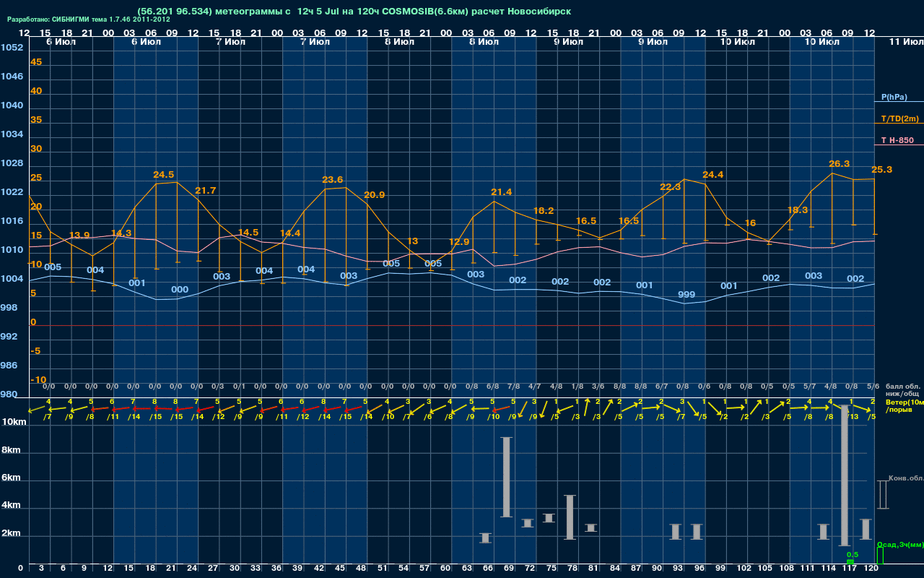Viewport: 924px width, 578px height.
Task: Click the 21.7 temperature value
Action: point(206,191)
